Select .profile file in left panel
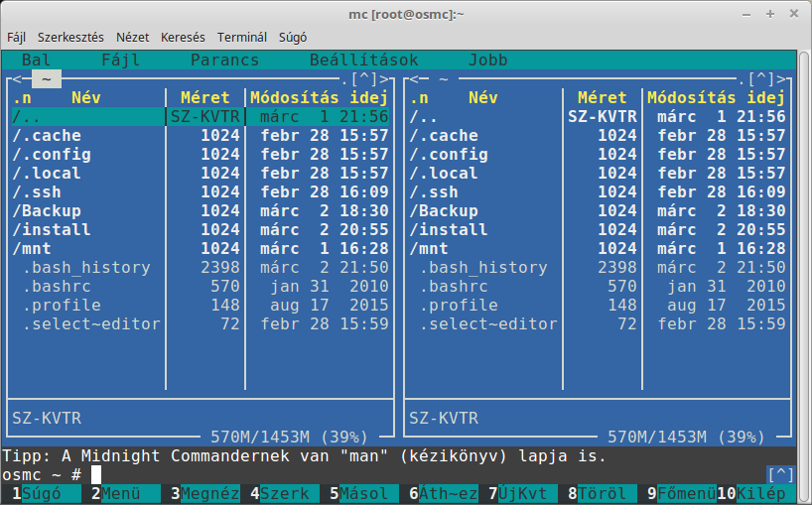The height and width of the screenshot is (505, 812). (200, 306)
